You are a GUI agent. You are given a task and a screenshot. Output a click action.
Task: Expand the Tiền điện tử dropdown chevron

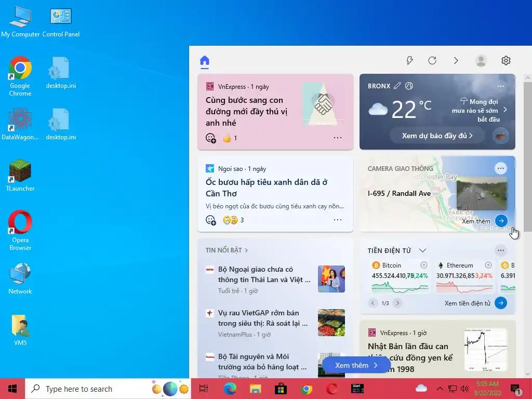point(422,250)
